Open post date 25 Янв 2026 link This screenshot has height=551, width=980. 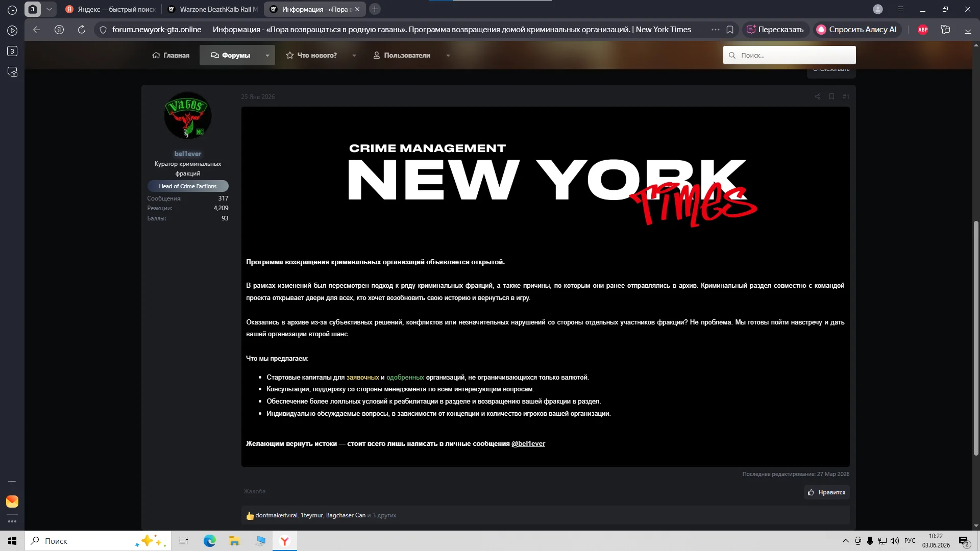[x=258, y=96]
